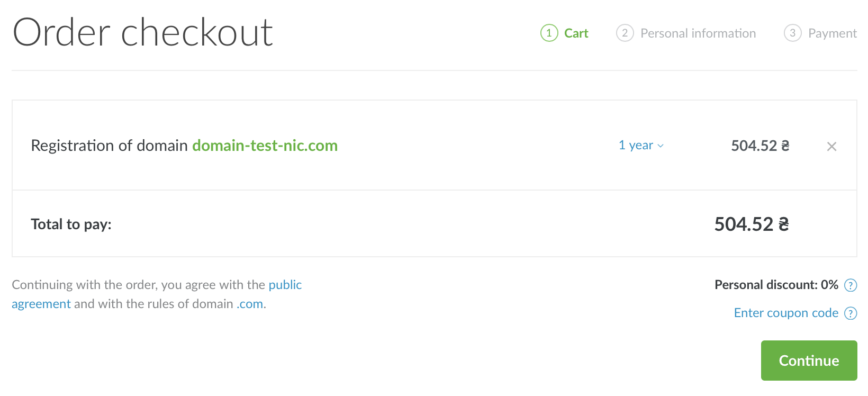Click the chevron next to 1 year
This screenshot has width=868, height=396.
pos(661,146)
